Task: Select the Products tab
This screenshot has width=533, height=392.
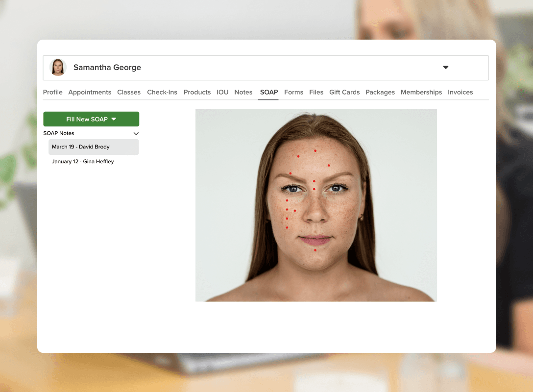Action: [197, 92]
